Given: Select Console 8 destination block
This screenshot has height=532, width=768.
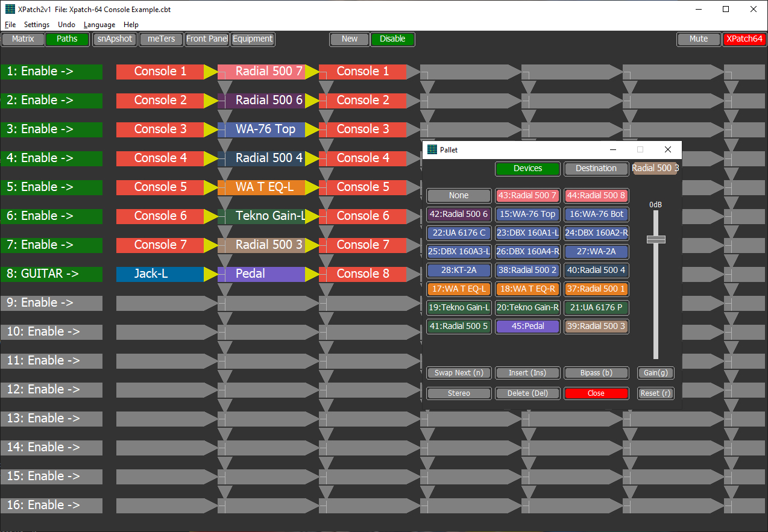Looking at the screenshot, I should 363,274.
